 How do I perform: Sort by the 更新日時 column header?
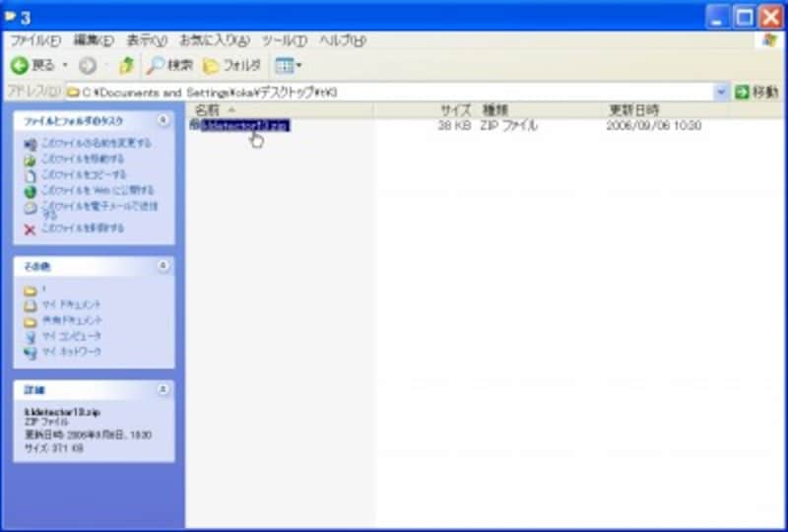[x=633, y=109]
